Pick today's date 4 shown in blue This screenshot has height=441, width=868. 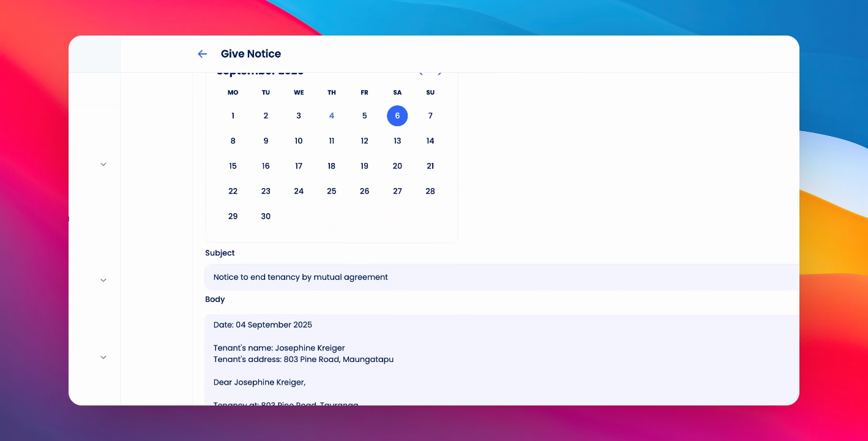pyautogui.click(x=332, y=116)
